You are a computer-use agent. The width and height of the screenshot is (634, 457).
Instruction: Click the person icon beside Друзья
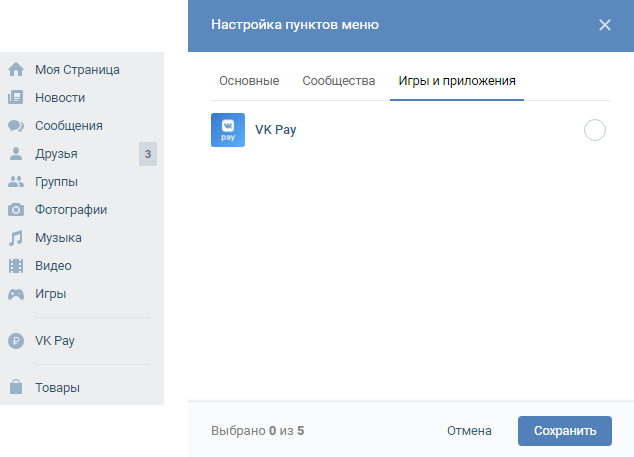(x=16, y=154)
